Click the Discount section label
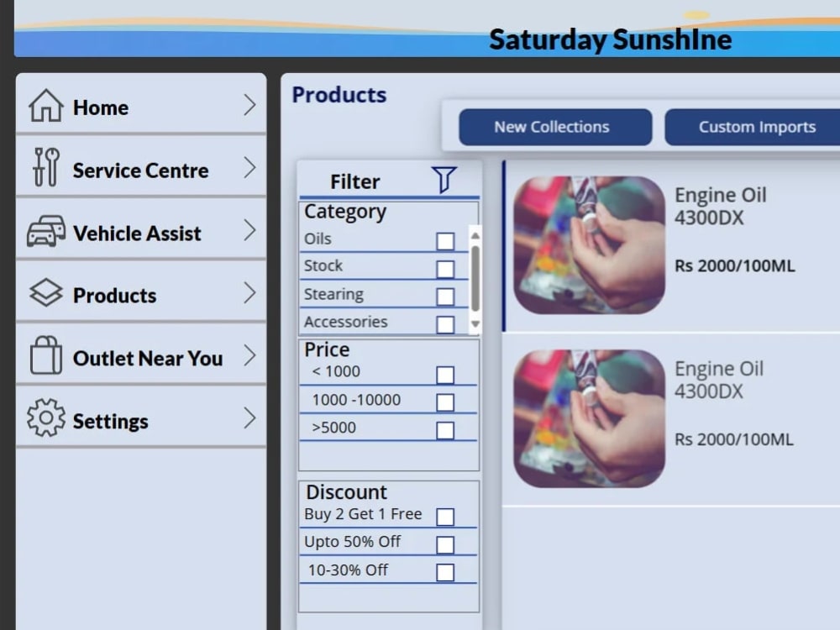 tap(346, 491)
